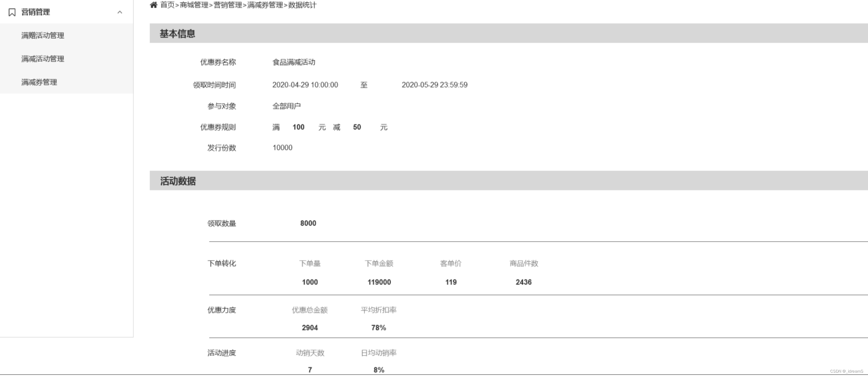868x376 pixels.
Task: Click 商品件数 value 2436
Action: (524, 282)
